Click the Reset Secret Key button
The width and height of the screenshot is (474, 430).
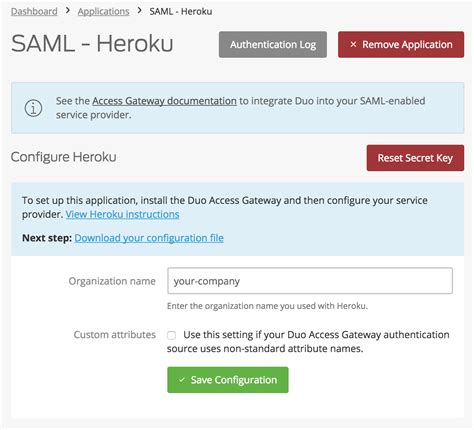pyautogui.click(x=415, y=158)
